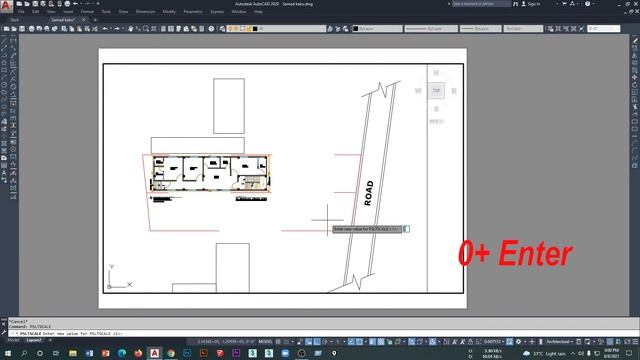Open Microsoft Edge from the taskbar
This screenshot has width=640, height=360.
coord(122,353)
